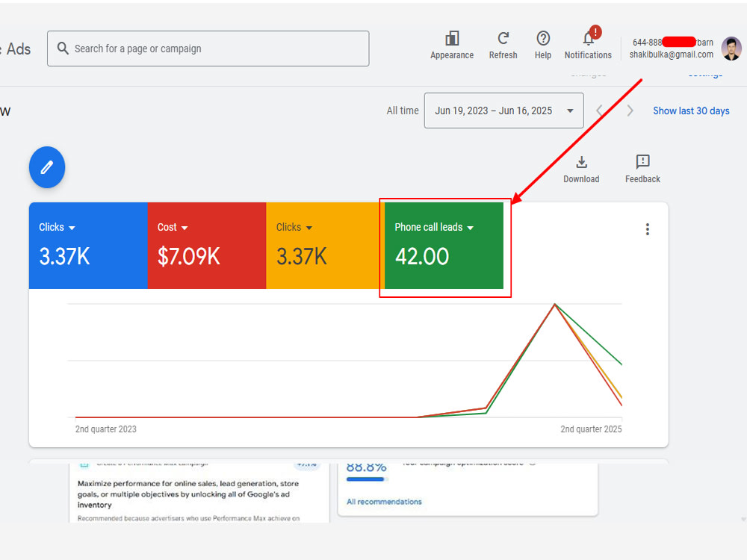
Task: Click the optimization score progress bar
Action: point(366,479)
